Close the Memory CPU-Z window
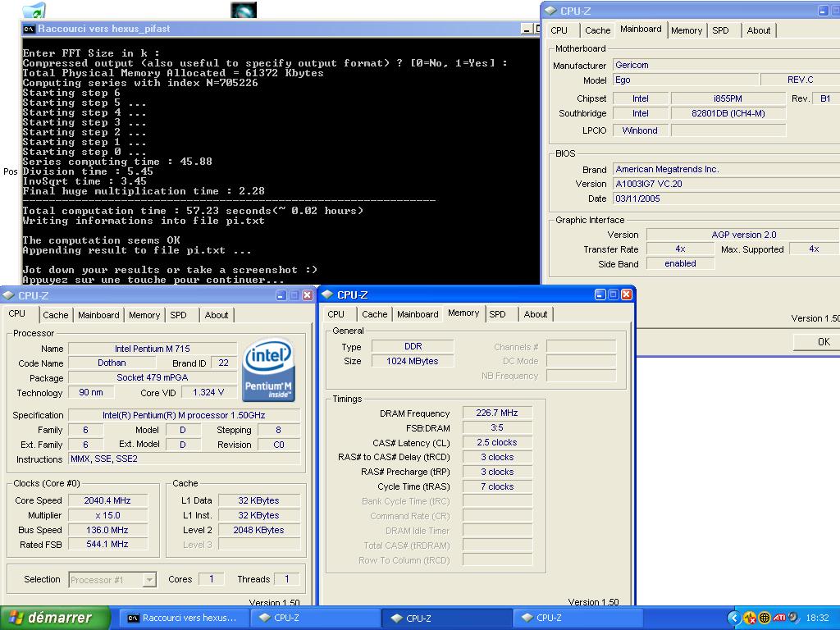 [626, 294]
